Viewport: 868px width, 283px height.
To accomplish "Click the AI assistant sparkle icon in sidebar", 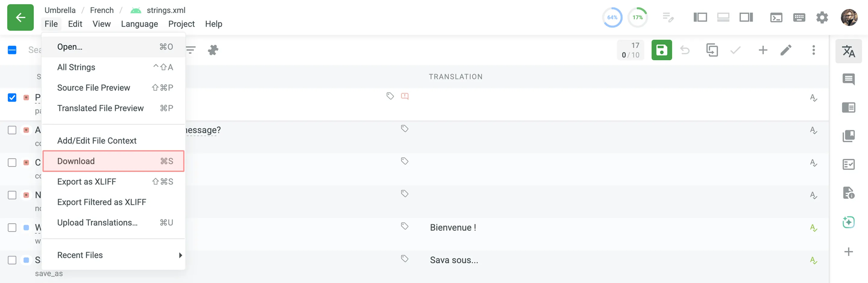I will (849, 222).
